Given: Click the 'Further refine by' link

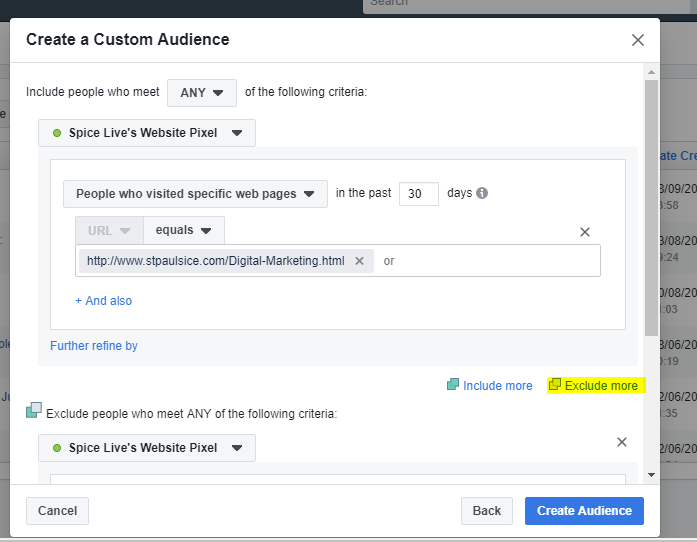Looking at the screenshot, I should coord(94,346).
